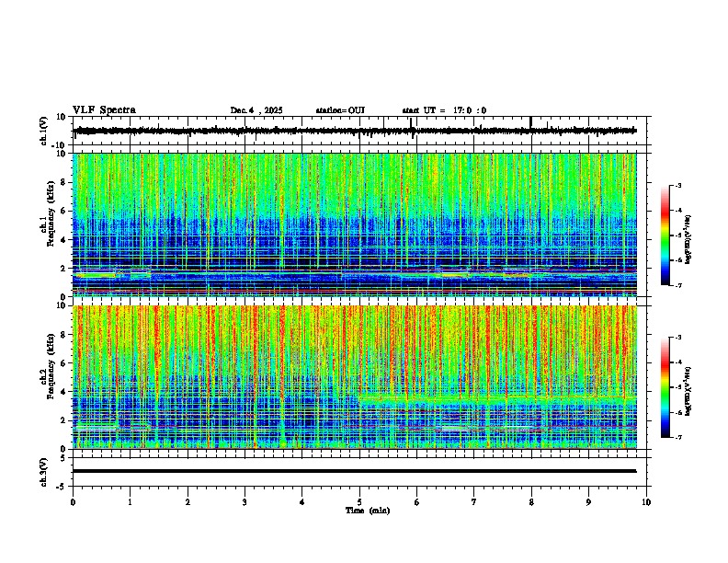Click the "ch.3(V)" axis label
The height and width of the screenshot is (563, 728).
coord(44,472)
